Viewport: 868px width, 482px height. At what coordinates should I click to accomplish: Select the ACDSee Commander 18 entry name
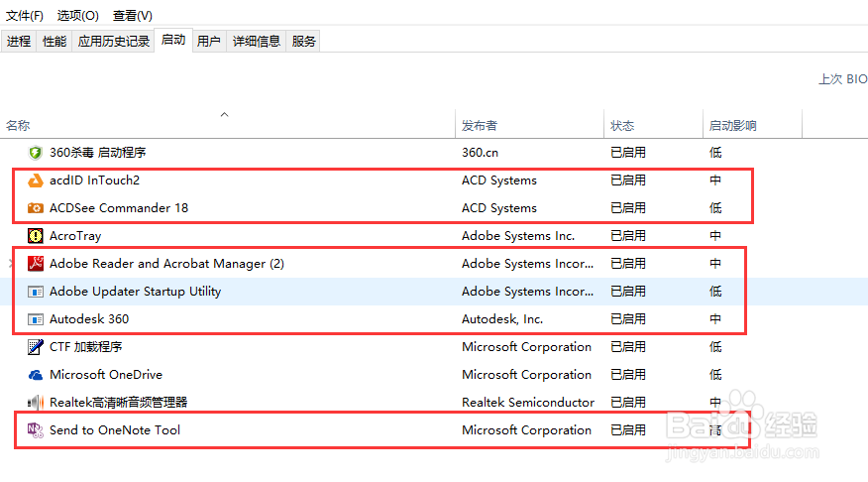point(119,207)
